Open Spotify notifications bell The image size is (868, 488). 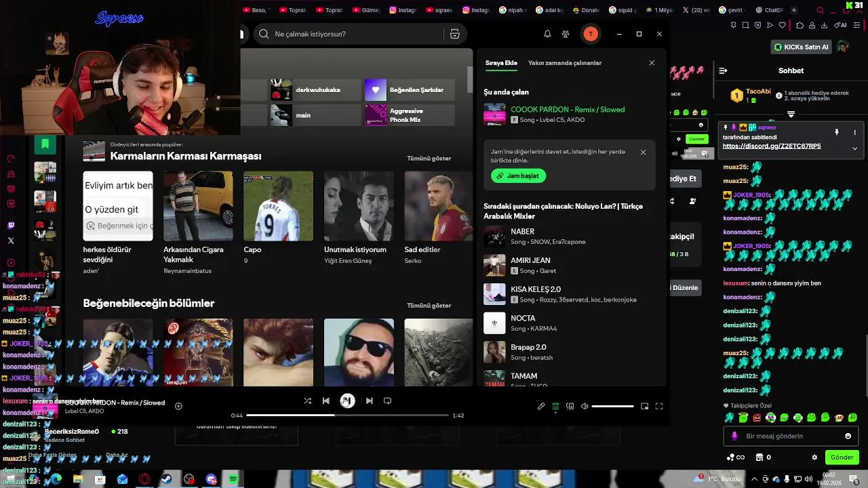(547, 34)
